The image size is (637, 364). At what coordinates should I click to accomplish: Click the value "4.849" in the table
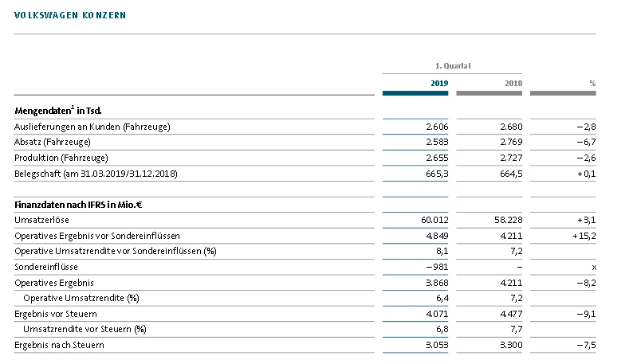pos(437,236)
